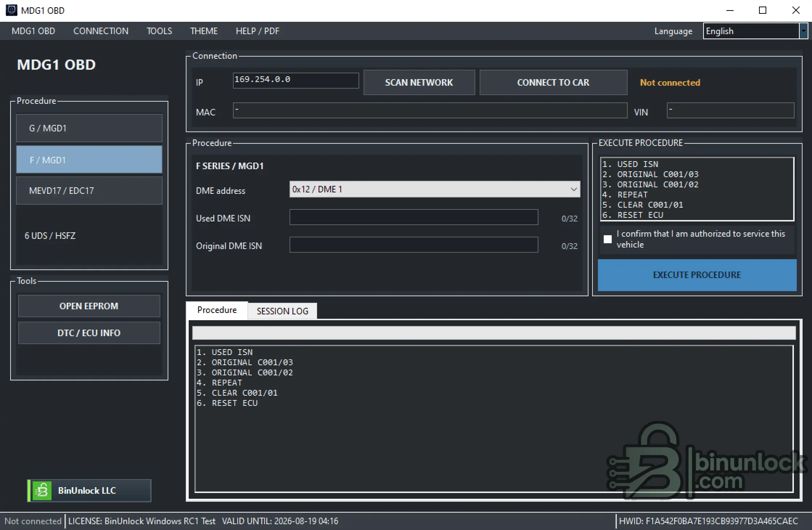Open the HELP / PDF menu
Image resolution: width=812 pixels, height=530 pixels.
pyautogui.click(x=258, y=31)
